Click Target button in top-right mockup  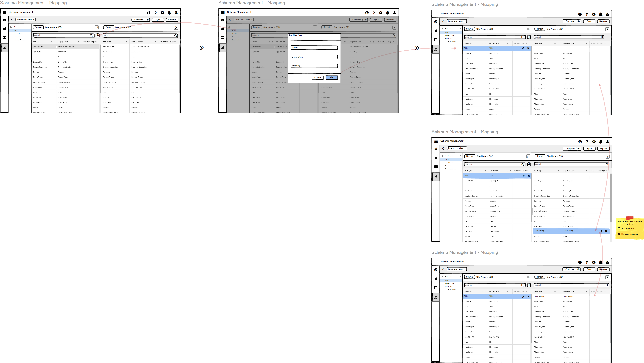540,29
